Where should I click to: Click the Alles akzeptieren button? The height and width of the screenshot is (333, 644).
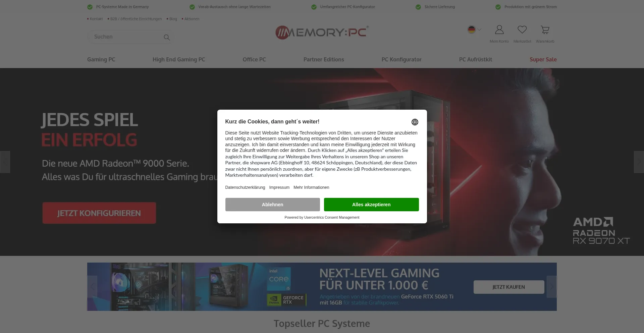(x=371, y=205)
